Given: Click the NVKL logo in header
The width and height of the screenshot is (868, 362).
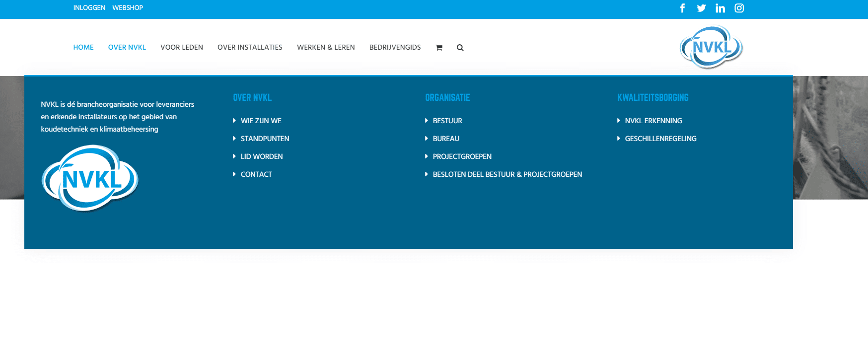Looking at the screenshot, I should coord(711,47).
